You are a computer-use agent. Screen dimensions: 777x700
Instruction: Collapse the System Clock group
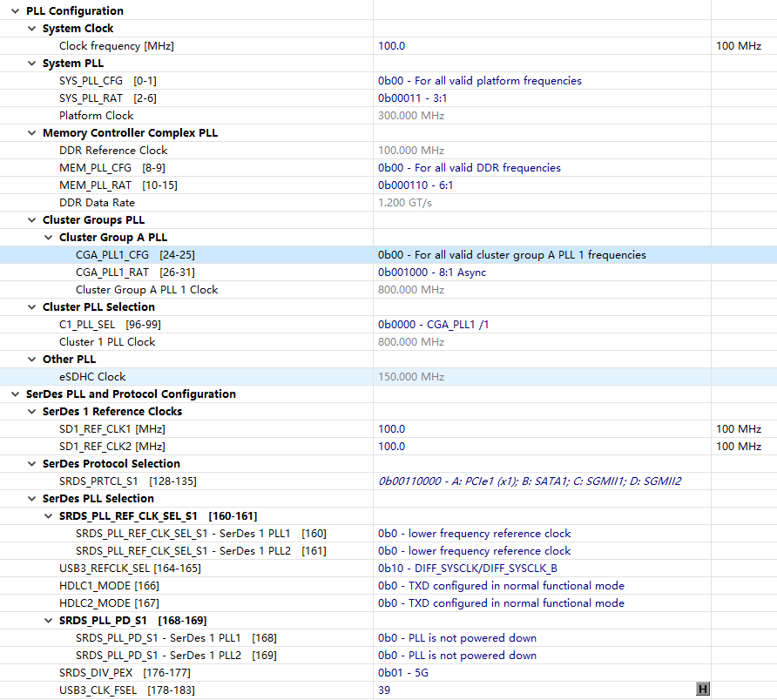click(31, 28)
